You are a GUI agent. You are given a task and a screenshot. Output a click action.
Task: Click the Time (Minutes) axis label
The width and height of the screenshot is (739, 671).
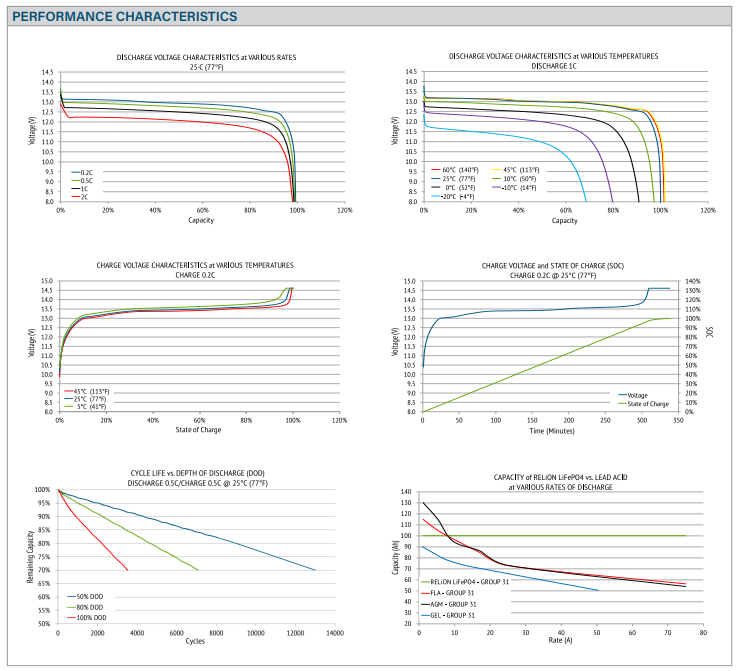click(x=552, y=429)
